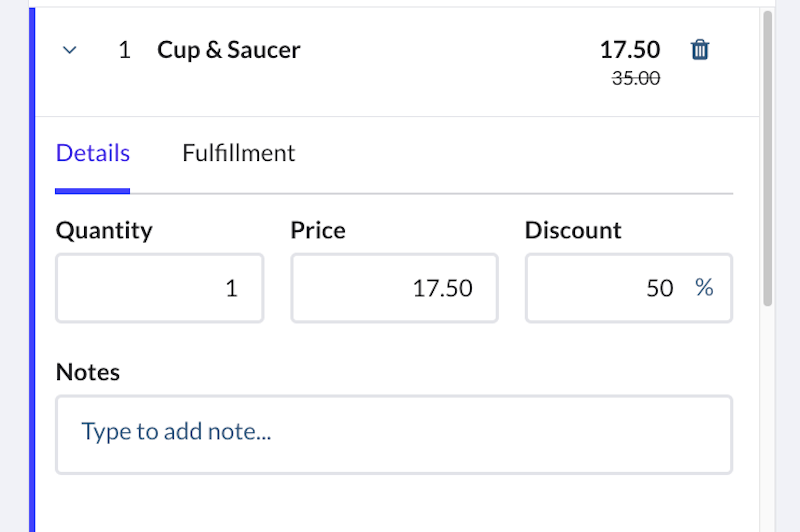The height and width of the screenshot is (532, 800).
Task: Click the Price label above the field
Action: (x=317, y=230)
